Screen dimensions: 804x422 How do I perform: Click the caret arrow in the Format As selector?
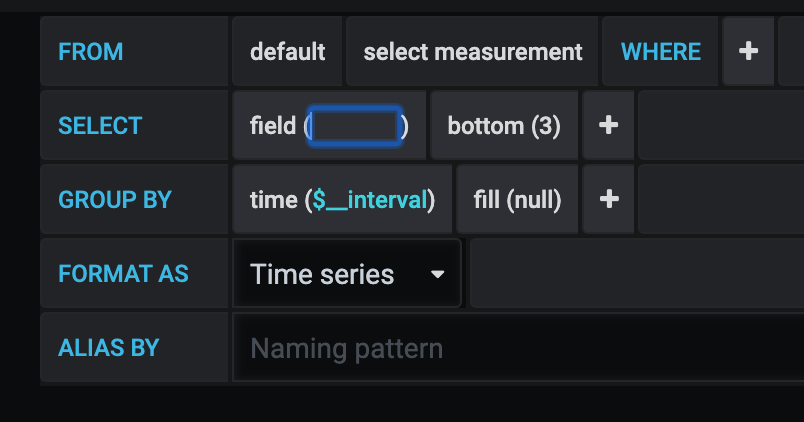coord(437,274)
